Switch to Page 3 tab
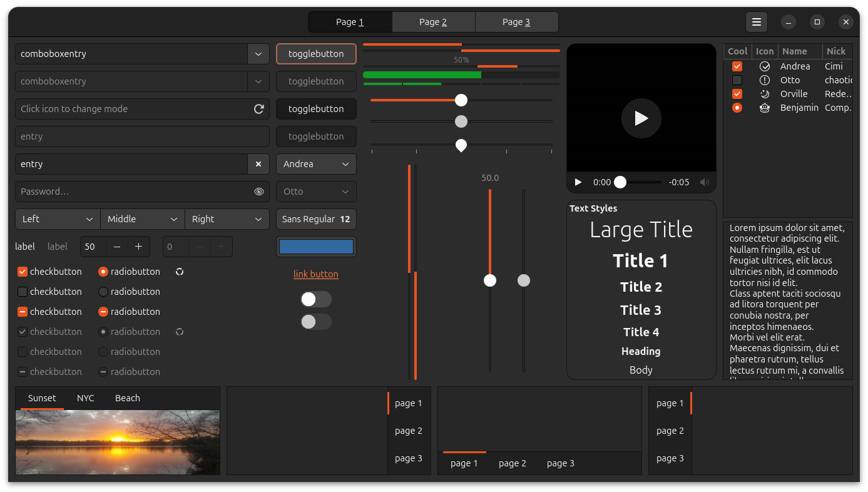 coord(516,22)
